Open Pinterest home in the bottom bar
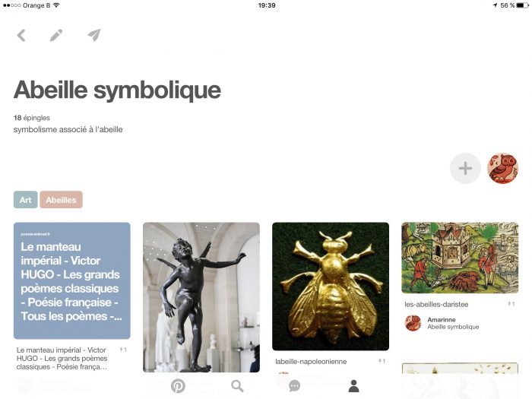 178,386
